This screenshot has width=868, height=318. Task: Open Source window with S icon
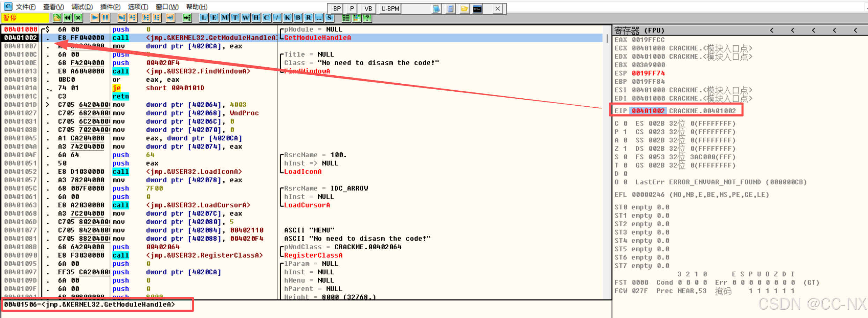(329, 17)
